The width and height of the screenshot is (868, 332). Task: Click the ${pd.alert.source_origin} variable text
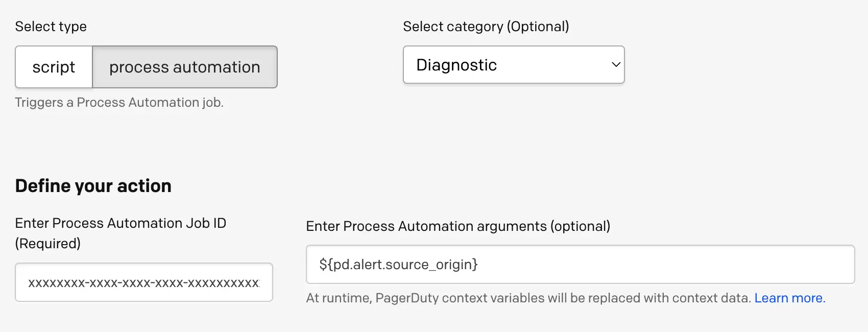pyautogui.click(x=398, y=265)
